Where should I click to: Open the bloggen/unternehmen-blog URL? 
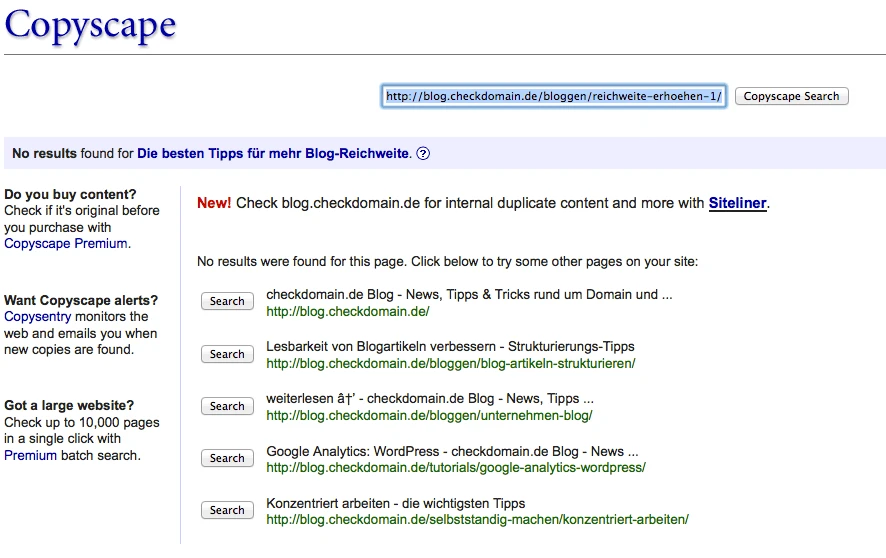pyautogui.click(x=429, y=415)
